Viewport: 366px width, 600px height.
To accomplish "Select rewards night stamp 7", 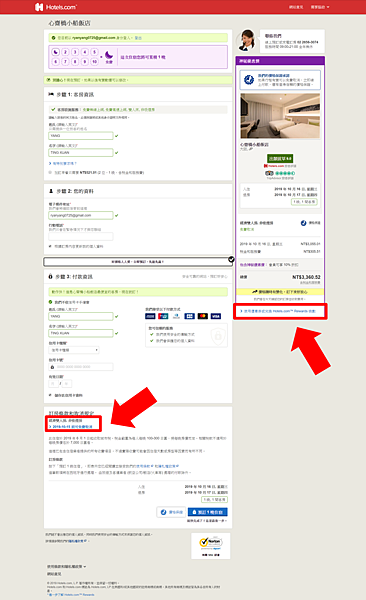I will 65,62.
